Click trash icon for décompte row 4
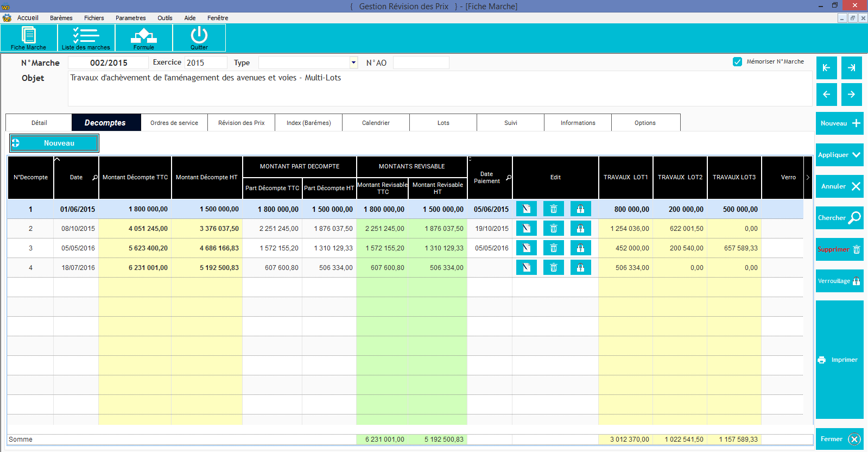 tap(553, 268)
